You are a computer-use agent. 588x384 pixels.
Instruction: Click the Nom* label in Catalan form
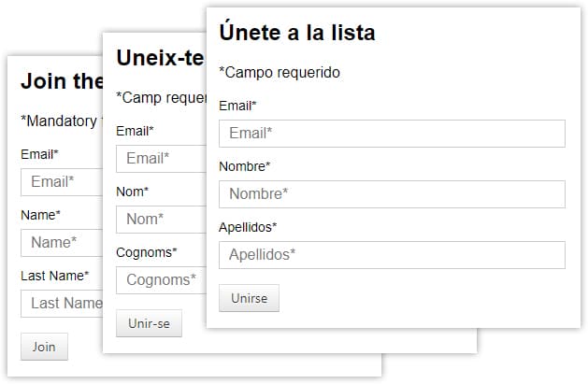coord(133,192)
